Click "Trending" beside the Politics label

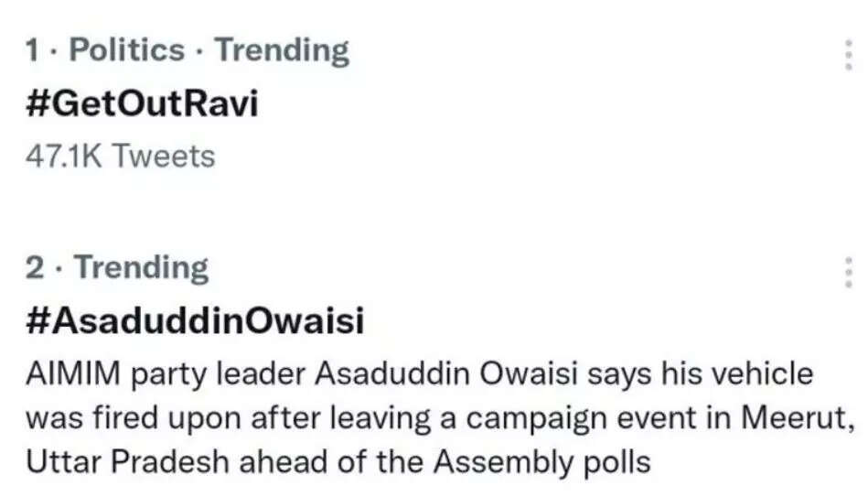click(x=282, y=51)
